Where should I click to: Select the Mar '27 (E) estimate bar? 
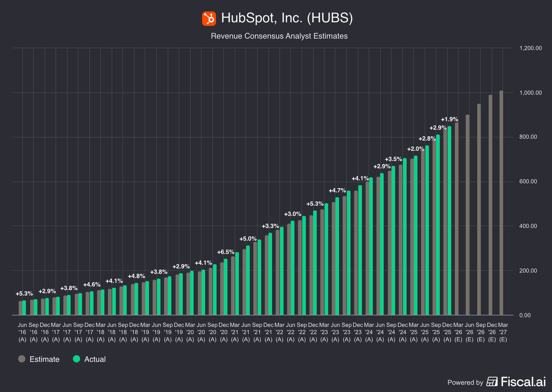point(501,203)
